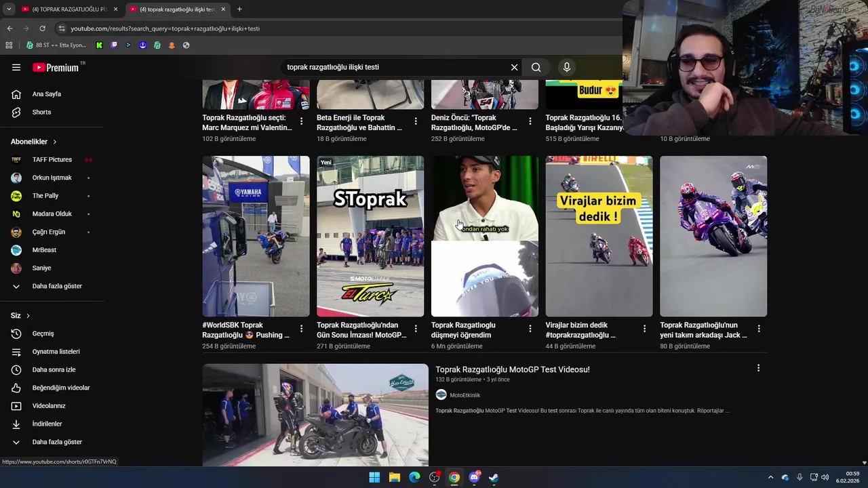
Task: Start voice search with the microphone
Action: [567, 67]
